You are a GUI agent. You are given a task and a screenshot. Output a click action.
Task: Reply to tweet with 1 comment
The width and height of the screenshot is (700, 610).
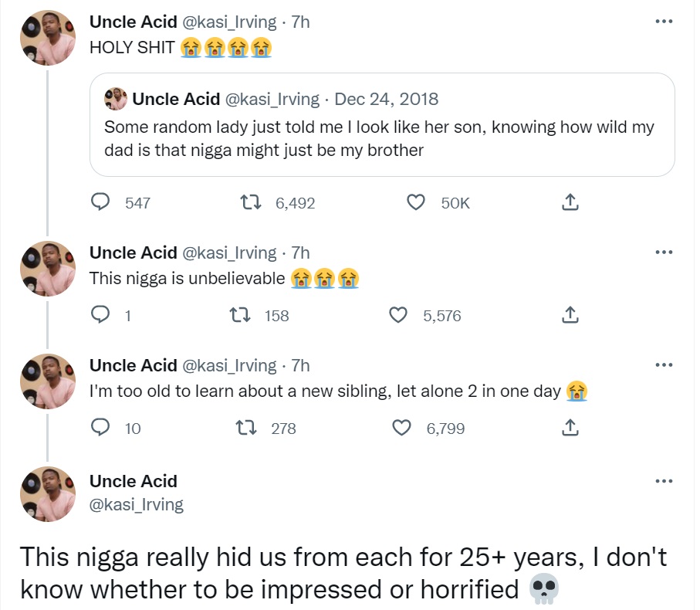tap(101, 315)
